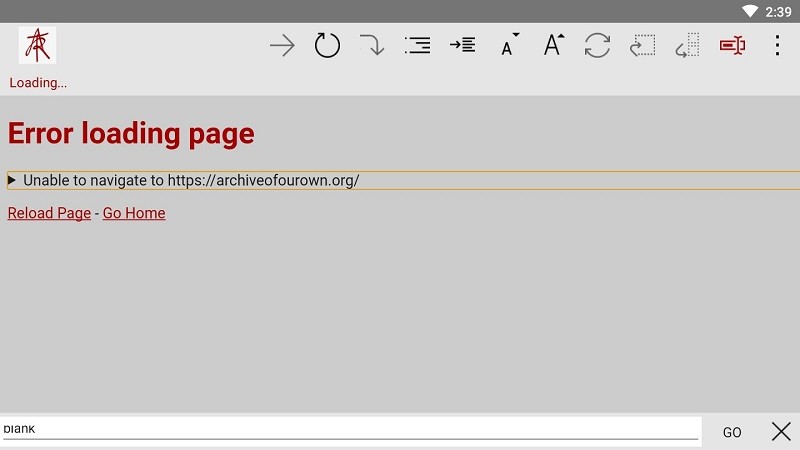Click the sync refresh arrows icon

(597, 45)
